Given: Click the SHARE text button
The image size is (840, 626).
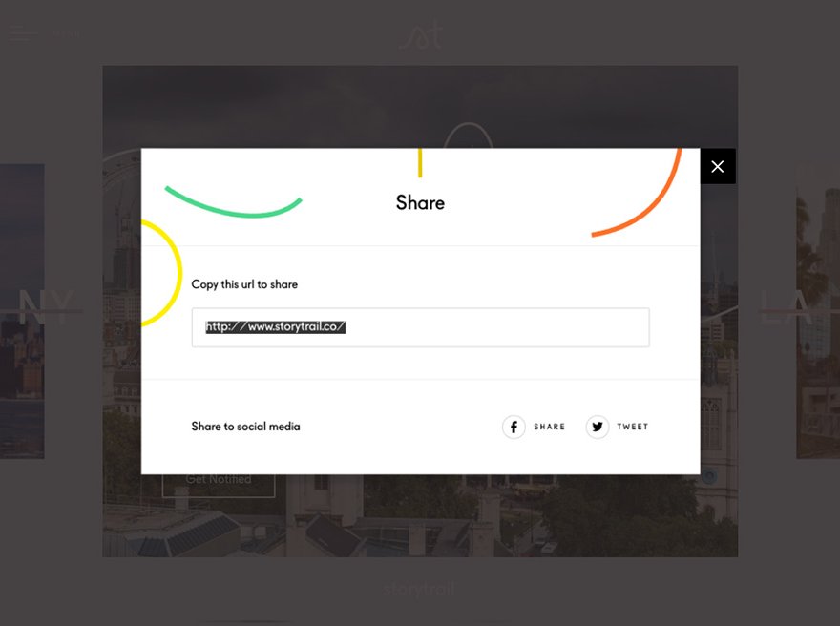Looking at the screenshot, I should click(549, 427).
